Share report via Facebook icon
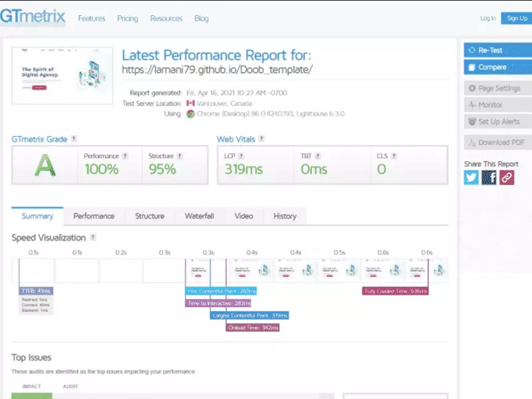532x399 pixels. click(489, 178)
